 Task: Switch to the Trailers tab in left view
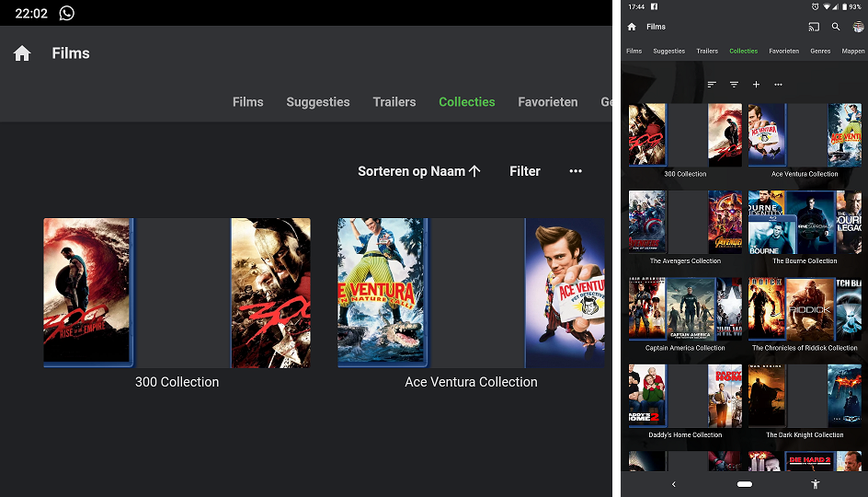point(394,102)
